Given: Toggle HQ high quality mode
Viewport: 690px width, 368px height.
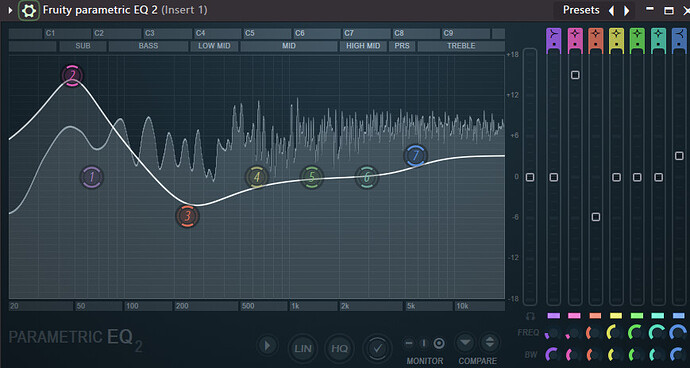Looking at the screenshot, I should point(339,349).
